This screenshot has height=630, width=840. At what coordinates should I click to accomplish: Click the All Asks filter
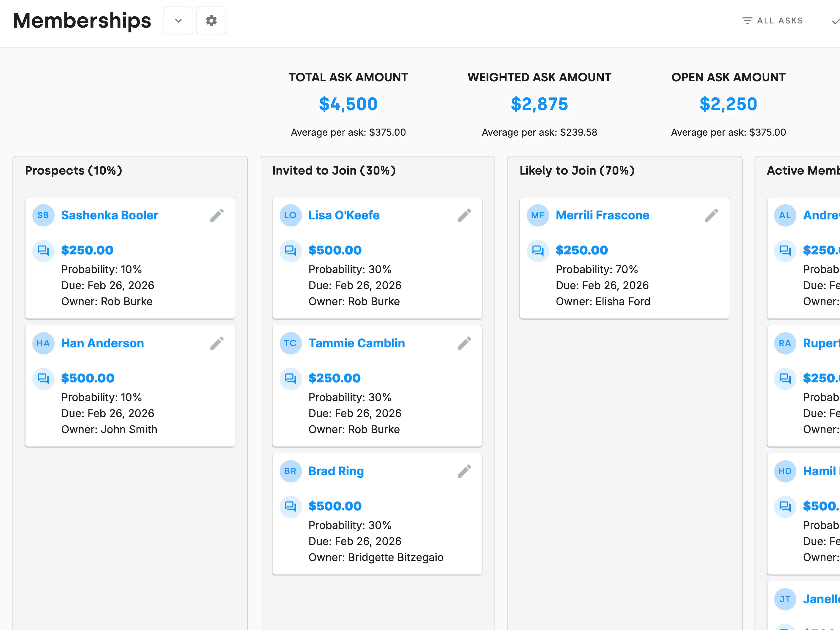point(772,20)
